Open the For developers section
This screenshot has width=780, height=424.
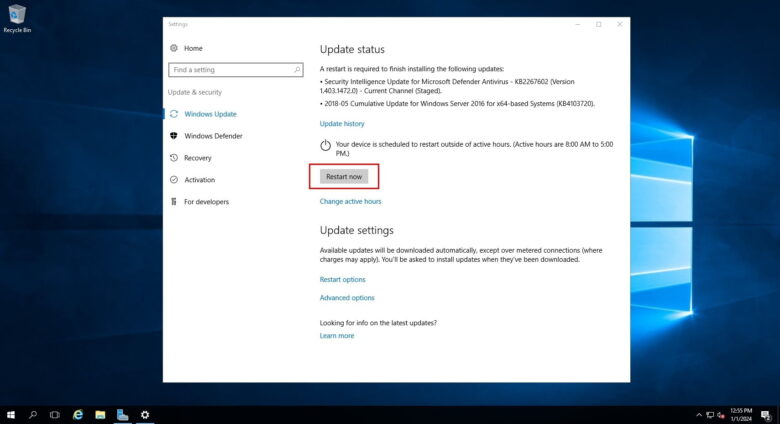click(206, 202)
